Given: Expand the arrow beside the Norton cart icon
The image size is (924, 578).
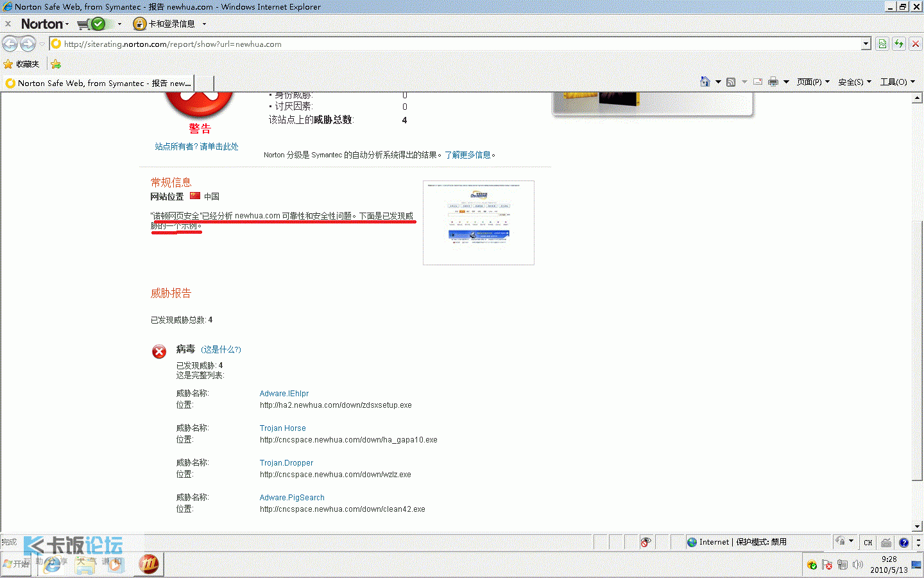Looking at the screenshot, I should click(x=119, y=24).
